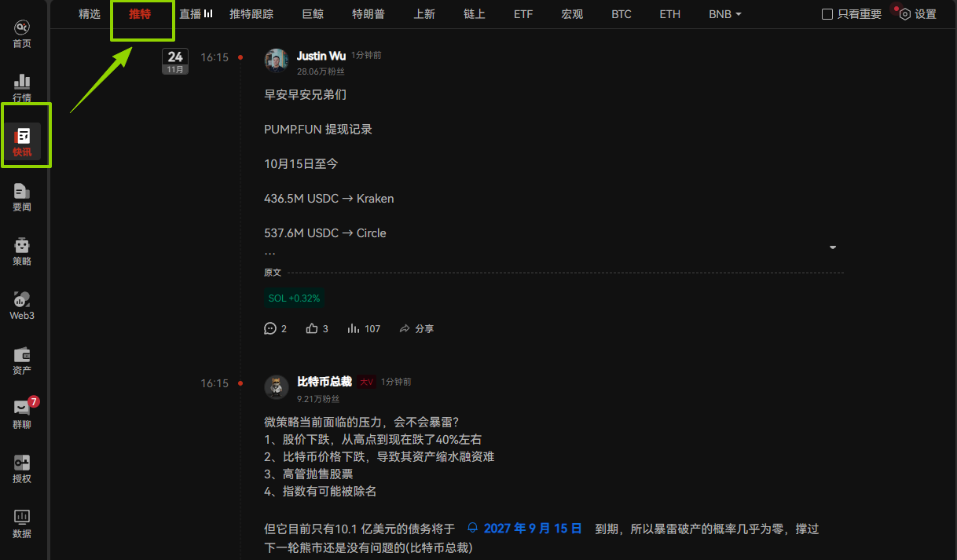Open the 策略 strategy robot icon
The height and width of the screenshot is (560, 957).
click(22, 251)
